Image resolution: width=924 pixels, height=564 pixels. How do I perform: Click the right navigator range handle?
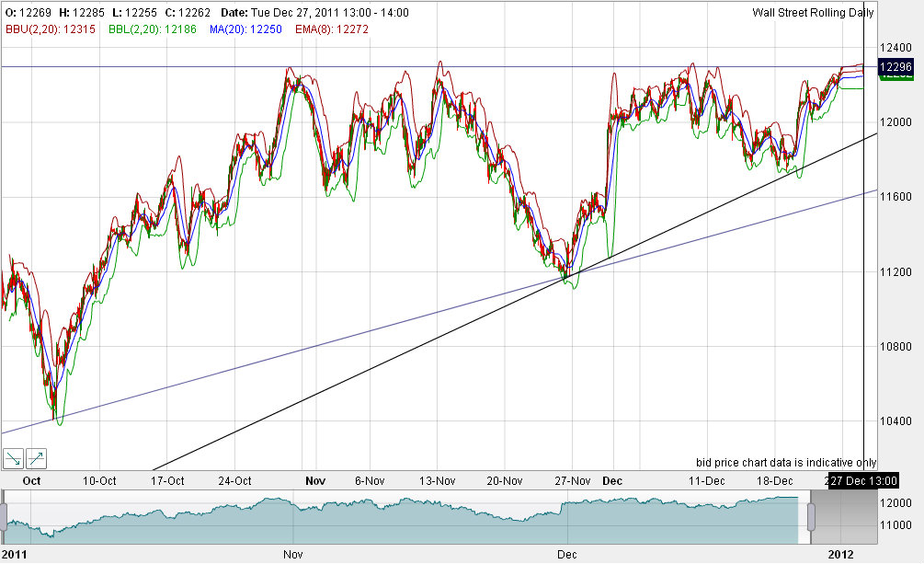[x=811, y=517]
